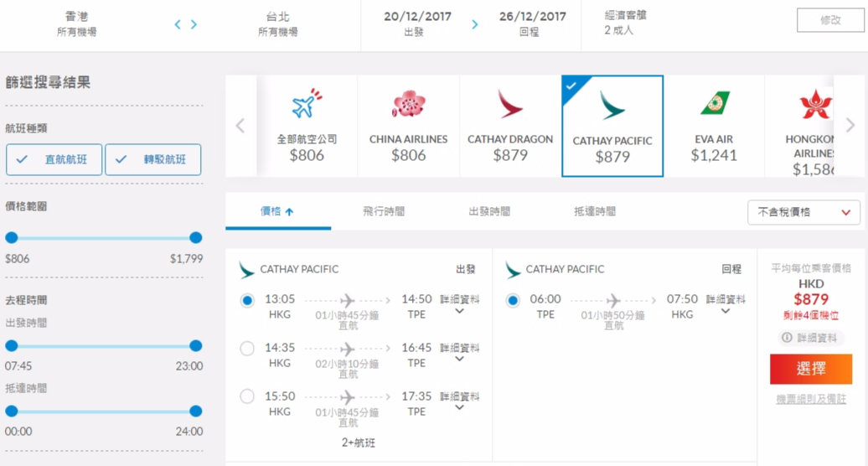
Task: Show previous airlines with left carousel arrow
Action: click(240, 126)
